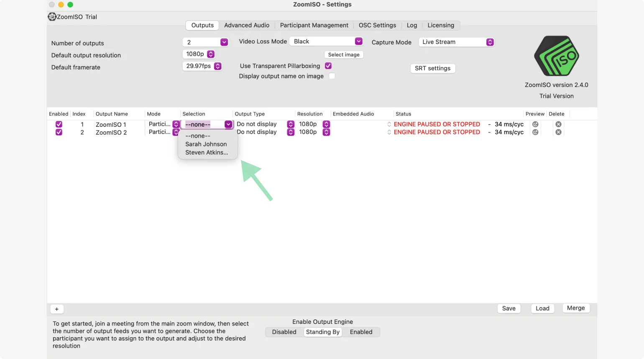644x359 pixels.
Task: Choose --none-- in the selection menu
Action: click(208, 136)
